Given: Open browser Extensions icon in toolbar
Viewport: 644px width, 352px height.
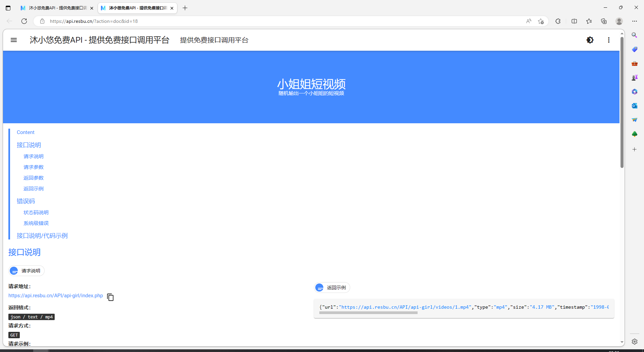Looking at the screenshot, I should [x=558, y=21].
